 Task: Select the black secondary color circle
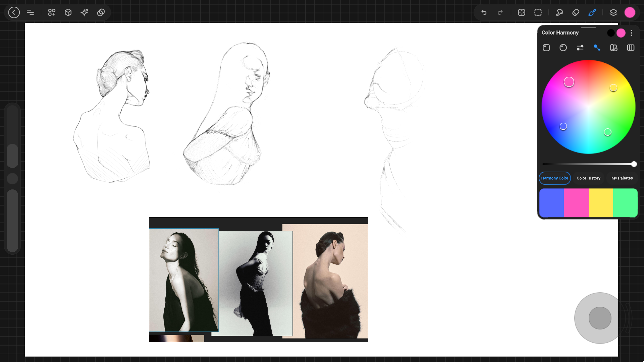click(611, 33)
